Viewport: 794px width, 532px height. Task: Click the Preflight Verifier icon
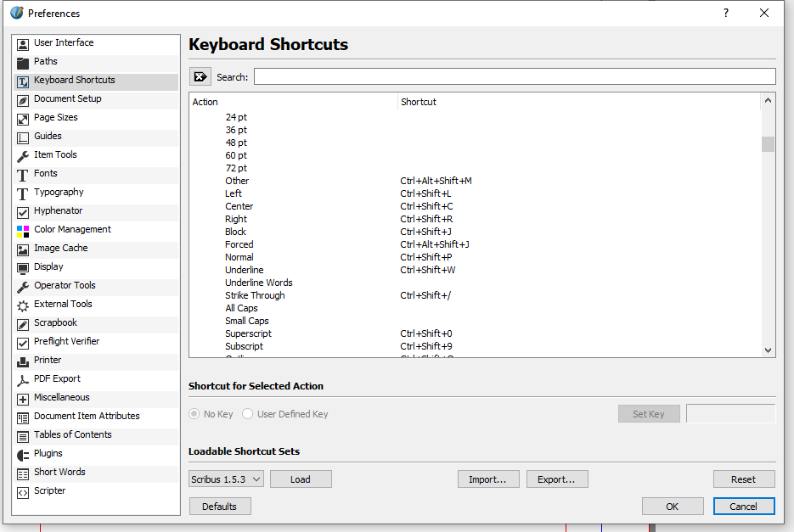tap(23, 342)
